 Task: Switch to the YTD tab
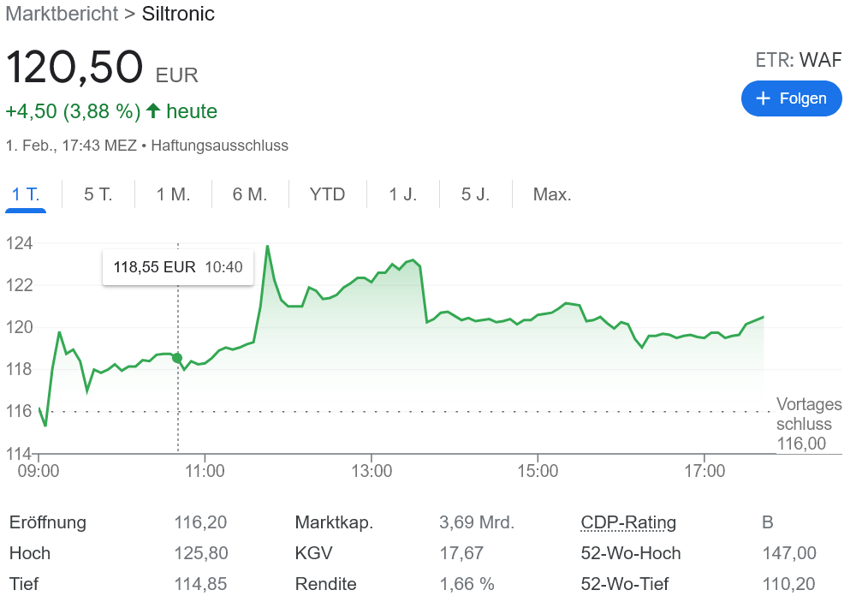pos(327,194)
